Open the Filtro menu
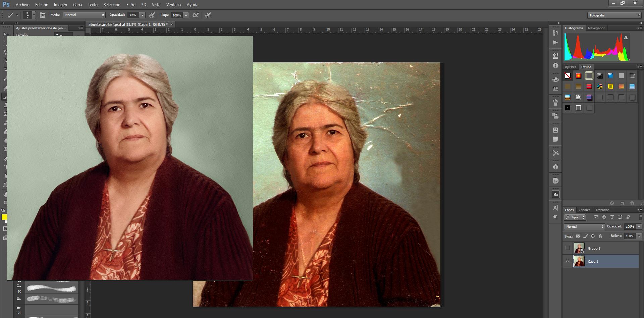The width and height of the screenshot is (644, 318). pos(131,5)
